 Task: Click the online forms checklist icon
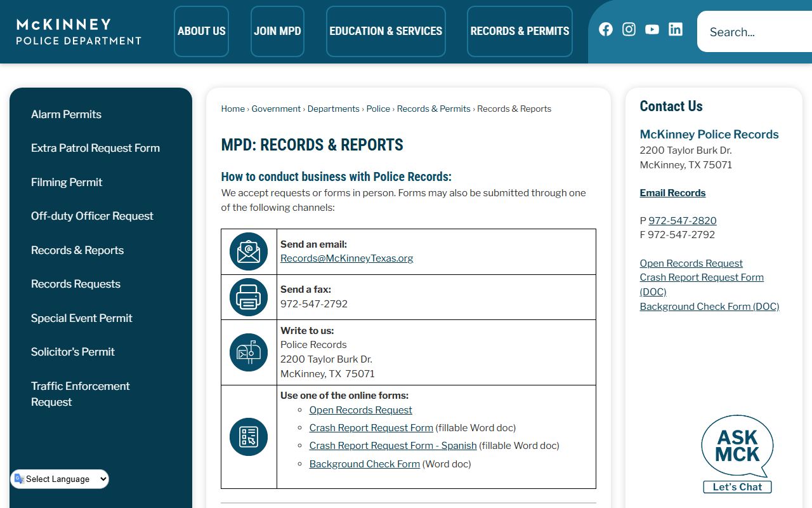click(249, 437)
